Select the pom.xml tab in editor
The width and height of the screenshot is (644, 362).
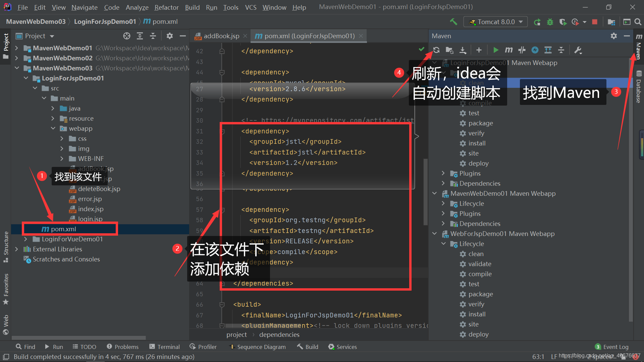[x=307, y=36]
